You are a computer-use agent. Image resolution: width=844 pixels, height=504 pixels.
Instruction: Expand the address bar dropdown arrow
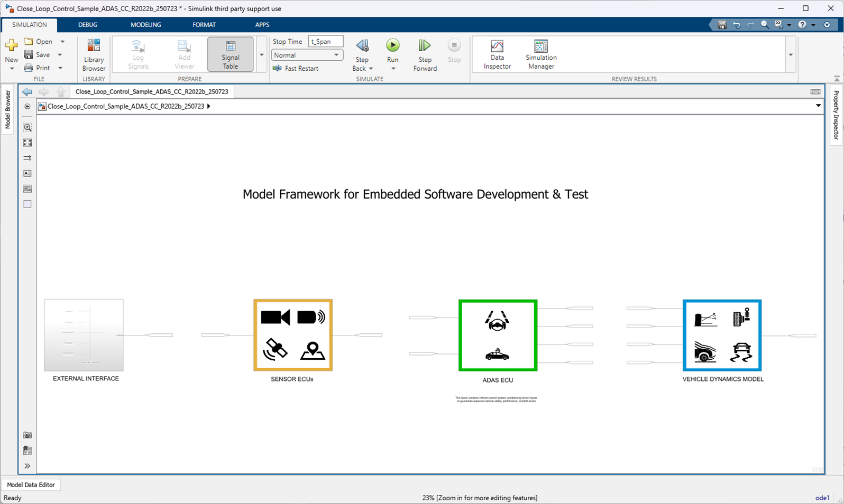818,106
